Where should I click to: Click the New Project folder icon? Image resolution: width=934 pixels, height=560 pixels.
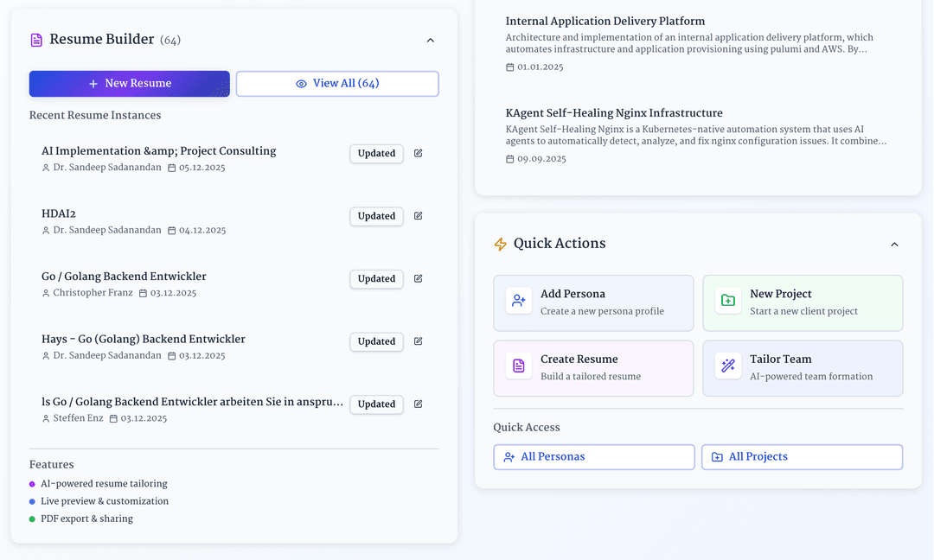click(728, 301)
